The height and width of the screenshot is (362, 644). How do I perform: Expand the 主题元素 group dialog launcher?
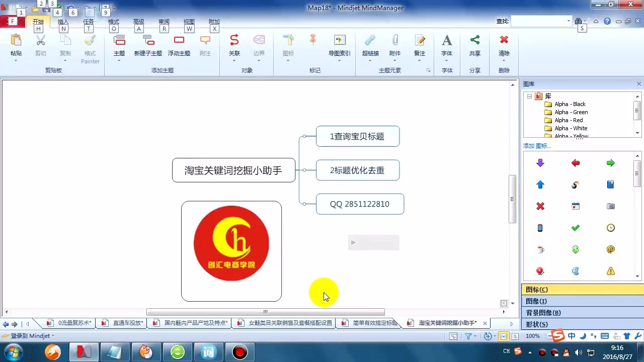tap(429, 71)
